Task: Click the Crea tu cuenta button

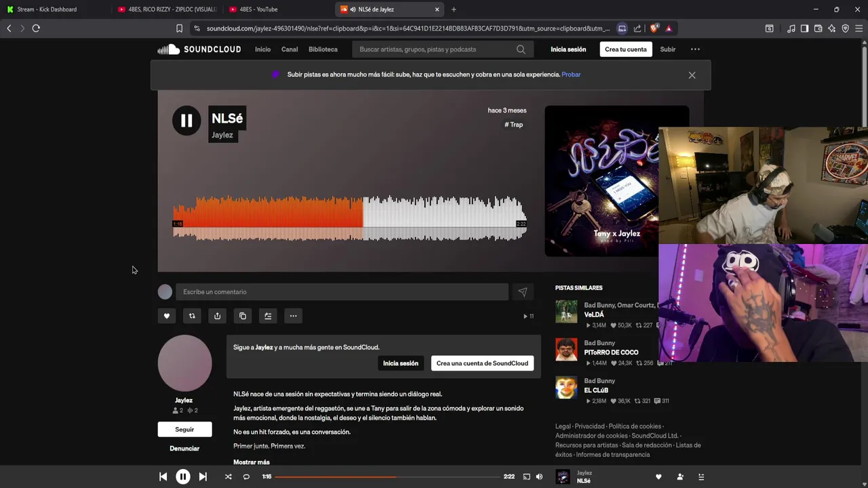Action: [626, 49]
